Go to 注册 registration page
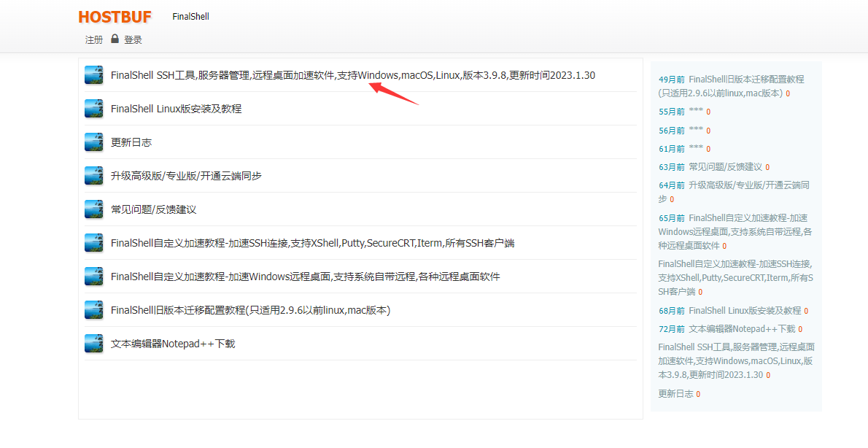This screenshot has height=448, width=868. (93, 40)
